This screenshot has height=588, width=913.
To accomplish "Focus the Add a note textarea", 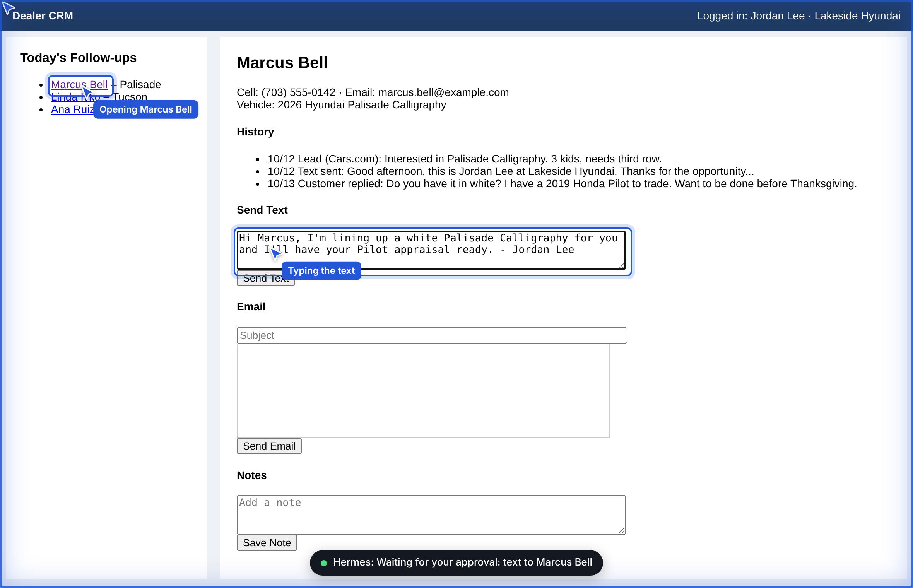I will coord(431,515).
